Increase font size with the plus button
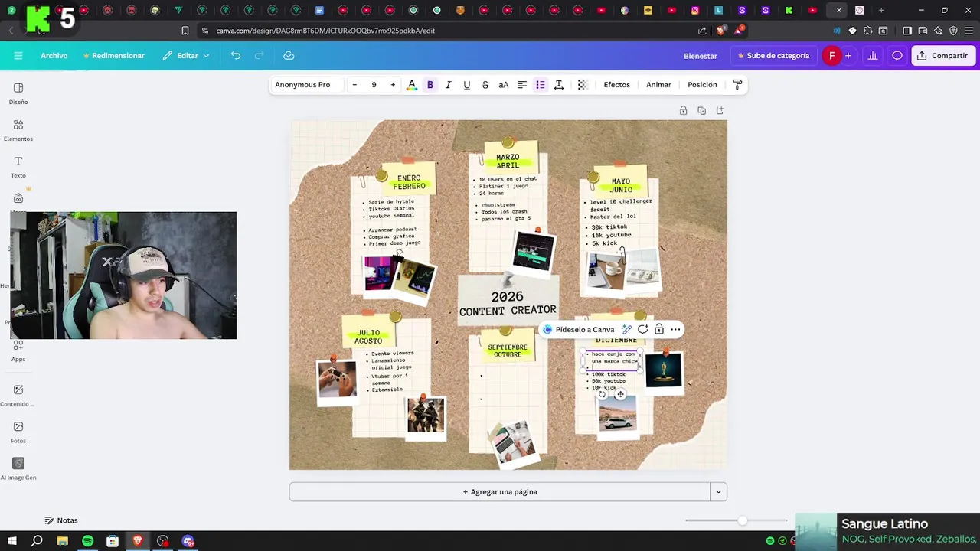This screenshot has width=980, height=551. click(393, 85)
